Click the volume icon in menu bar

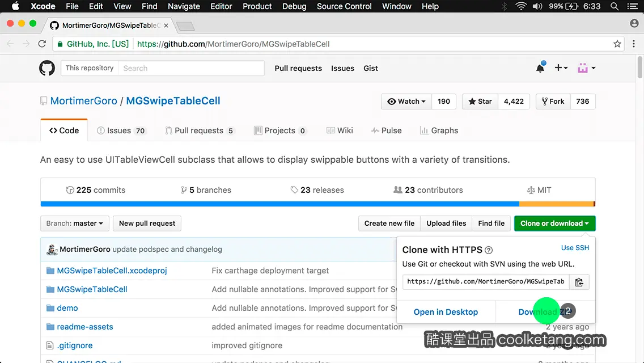click(x=537, y=6)
